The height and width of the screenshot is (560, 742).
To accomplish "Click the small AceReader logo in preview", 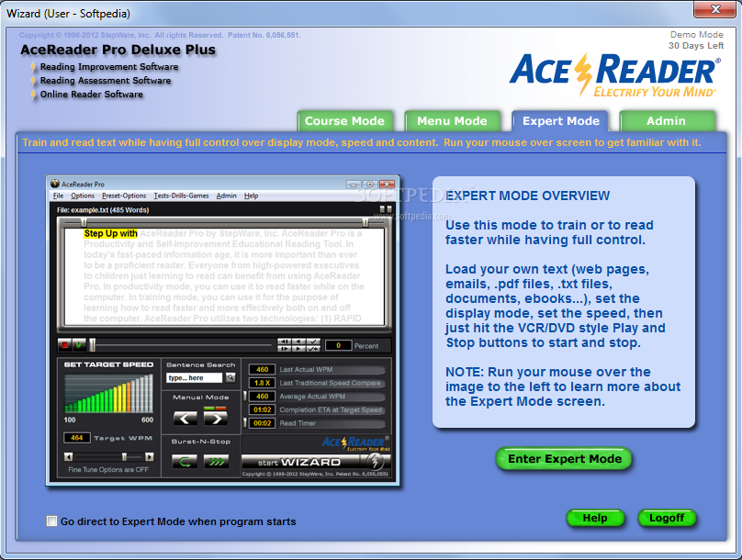I will [356, 443].
